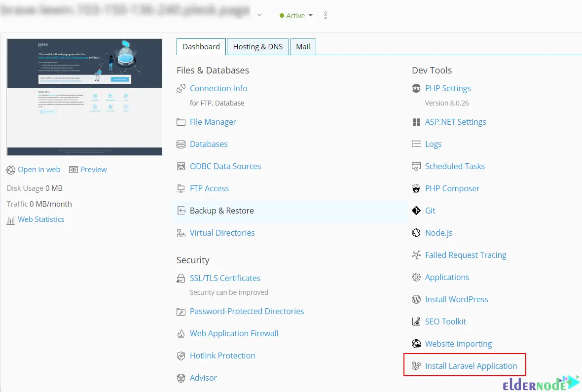Click the Open in web globe icon

(x=11, y=170)
